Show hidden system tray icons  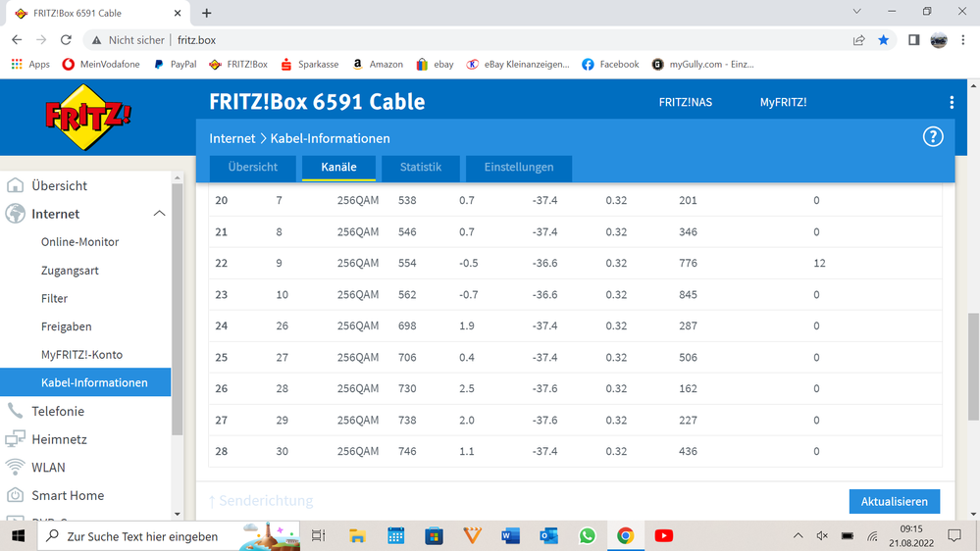(799, 536)
